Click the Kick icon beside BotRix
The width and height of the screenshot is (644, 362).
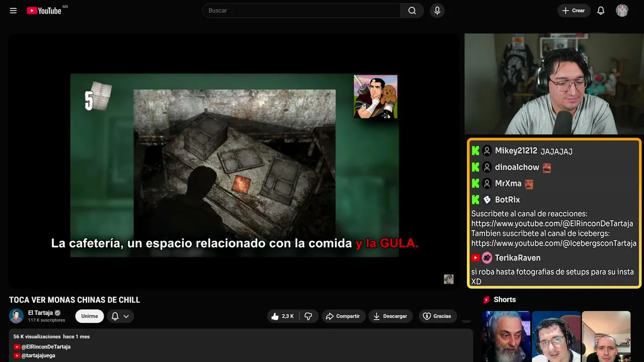tap(475, 200)
